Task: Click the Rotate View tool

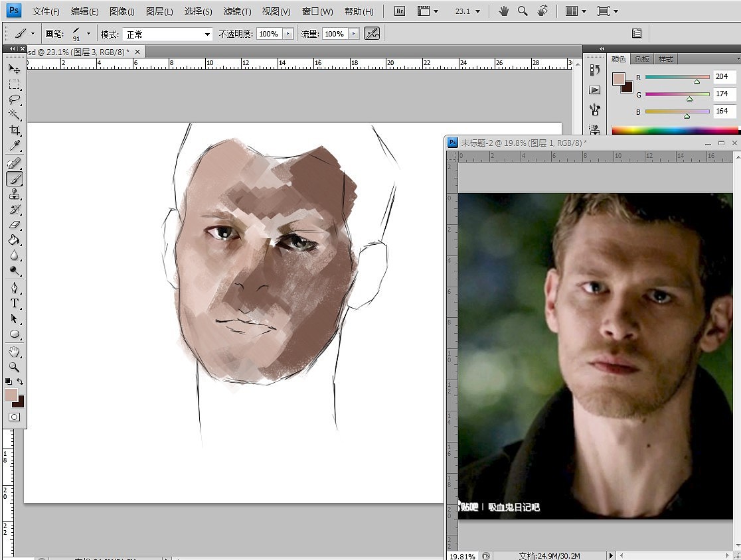Action: coord(542,11)
